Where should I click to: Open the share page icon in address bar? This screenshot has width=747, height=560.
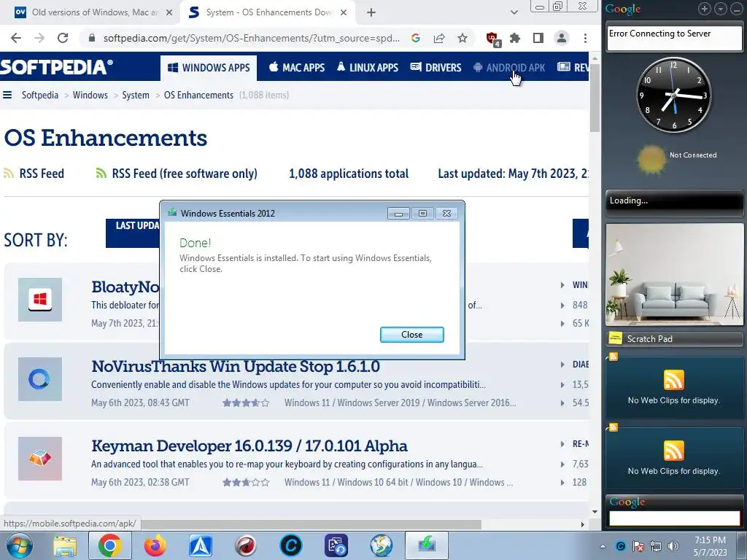[438, 38]
